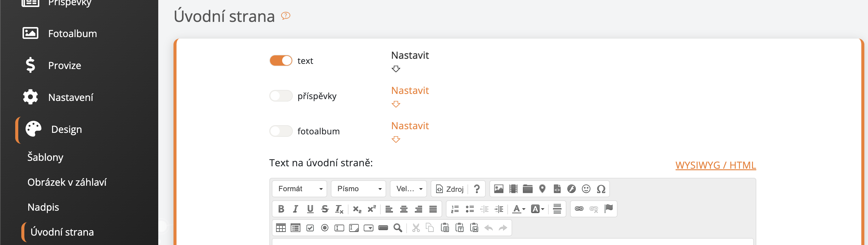Enable the příspěvky toggle
This screenshot has height=245, width=868.
pyautogui.click(x=281, y=96)
